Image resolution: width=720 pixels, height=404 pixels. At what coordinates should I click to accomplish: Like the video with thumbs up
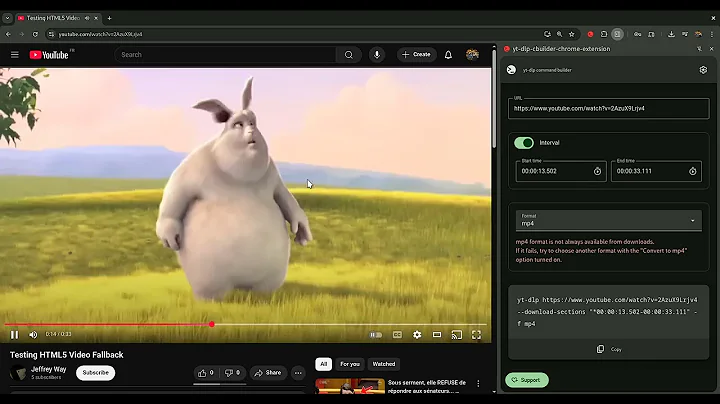coord(206,373)
